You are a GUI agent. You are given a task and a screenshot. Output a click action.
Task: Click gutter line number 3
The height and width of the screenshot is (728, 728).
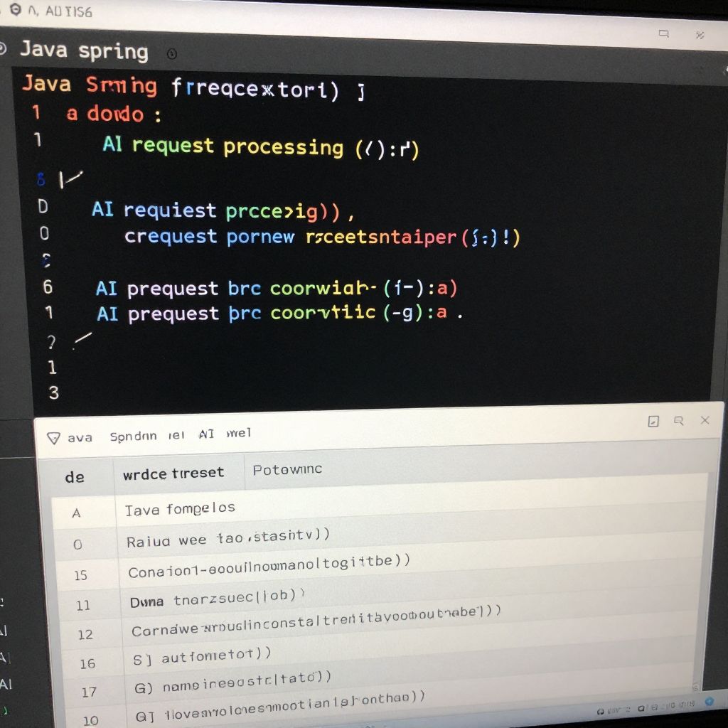coord(54,392)
